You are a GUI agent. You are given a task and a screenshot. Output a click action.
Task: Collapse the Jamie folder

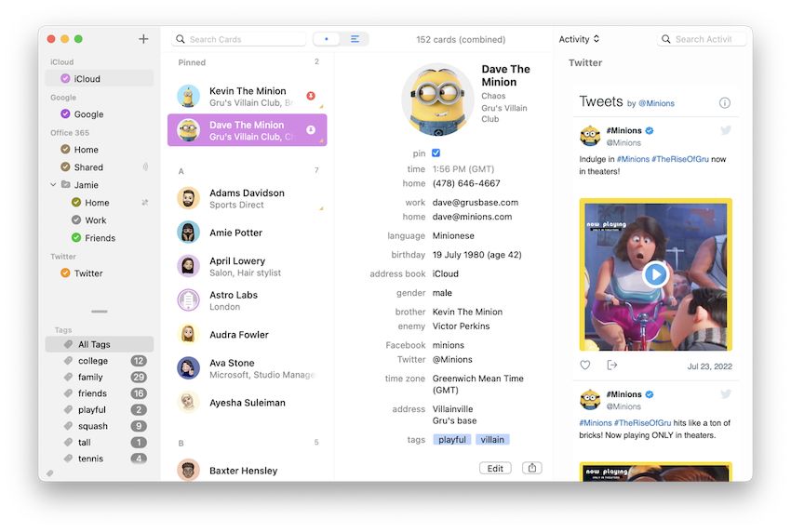pyautogui.click(x=53, y=184)
